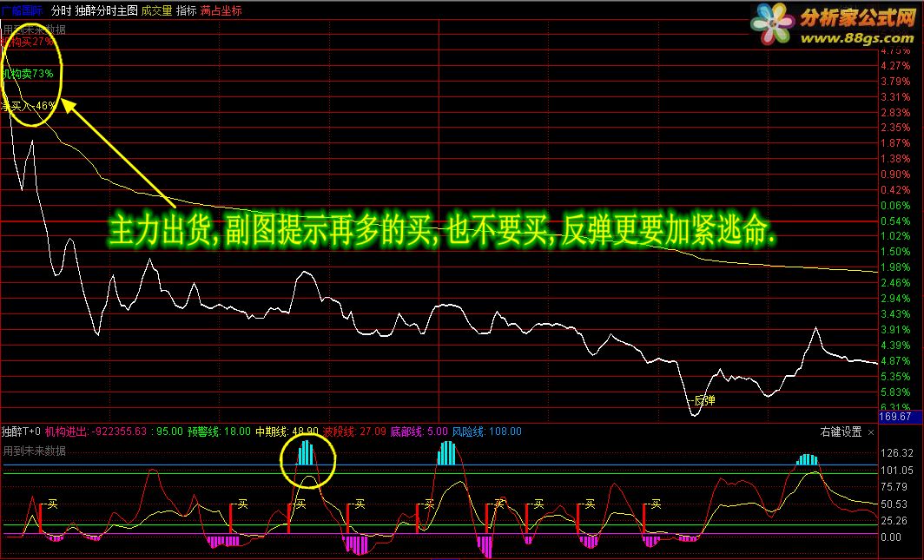This screenshot has width=924, height=560.
Task: Click the 风险线: 108.00 label
Action: pos(486,432)
